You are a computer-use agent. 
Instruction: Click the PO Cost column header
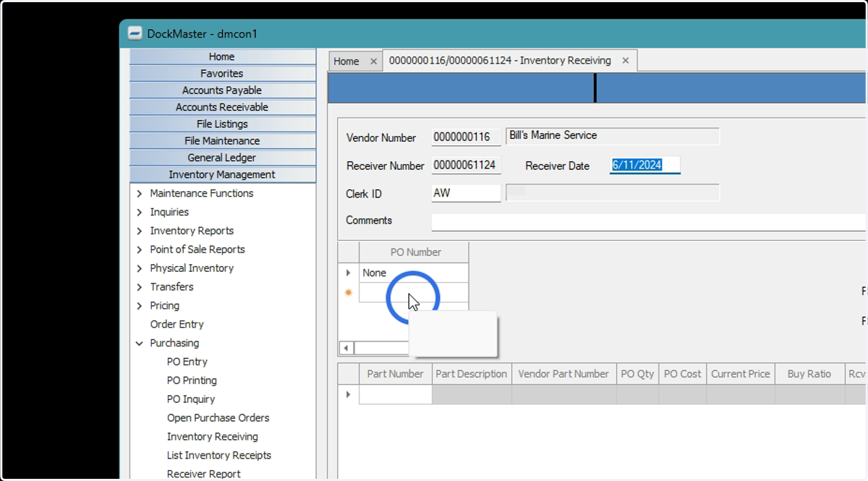pyautogui.click(x=683, y=374)
